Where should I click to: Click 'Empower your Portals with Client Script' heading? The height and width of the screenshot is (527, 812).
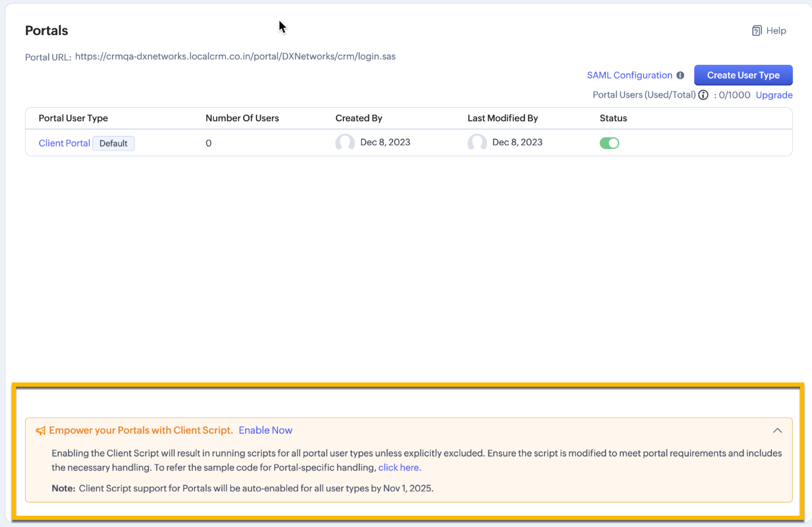(141, 430)
